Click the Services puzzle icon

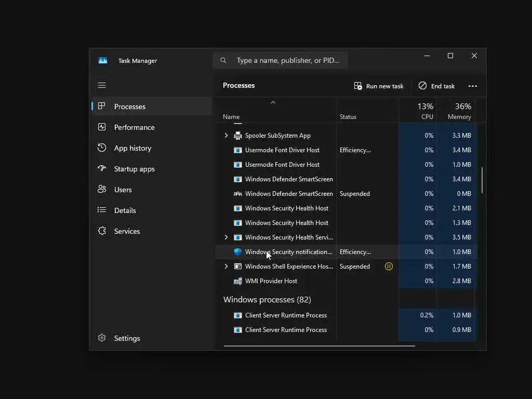coord(102,231)
